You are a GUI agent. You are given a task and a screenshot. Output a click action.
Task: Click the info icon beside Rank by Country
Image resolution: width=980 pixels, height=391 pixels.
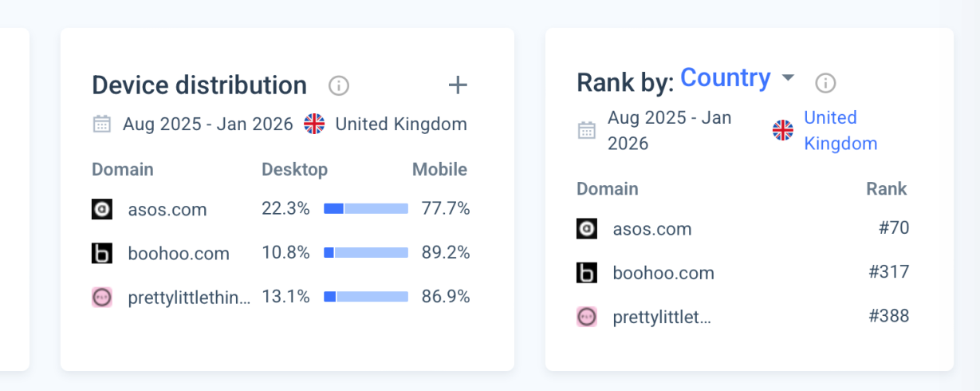[x=825, y=82]
